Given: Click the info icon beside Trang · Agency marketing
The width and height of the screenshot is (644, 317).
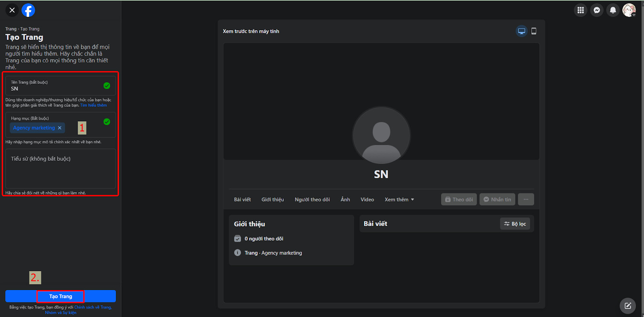Looking at the screenshot, I should 237,253.
